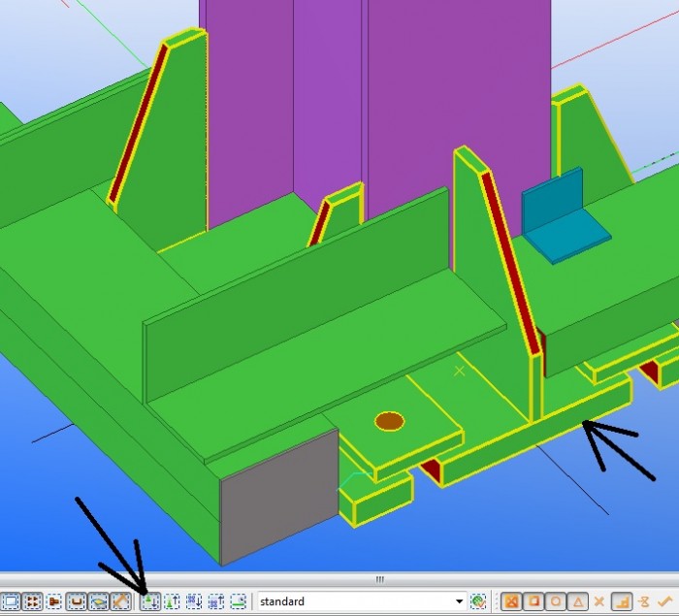Image resolution: width=679 pixels, height=616 pixels.
Task: Toggle the orange checkmark snap switch
Action: point(665,601)
